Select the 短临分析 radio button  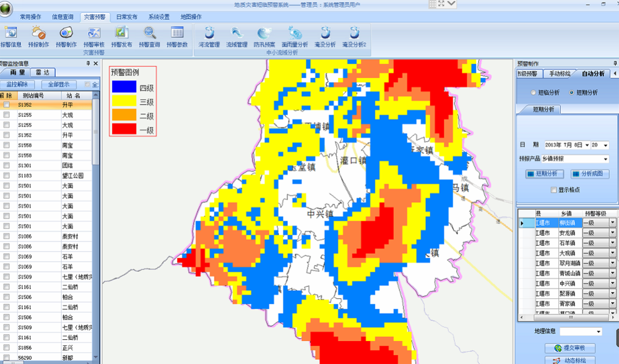tap(534, 93)
